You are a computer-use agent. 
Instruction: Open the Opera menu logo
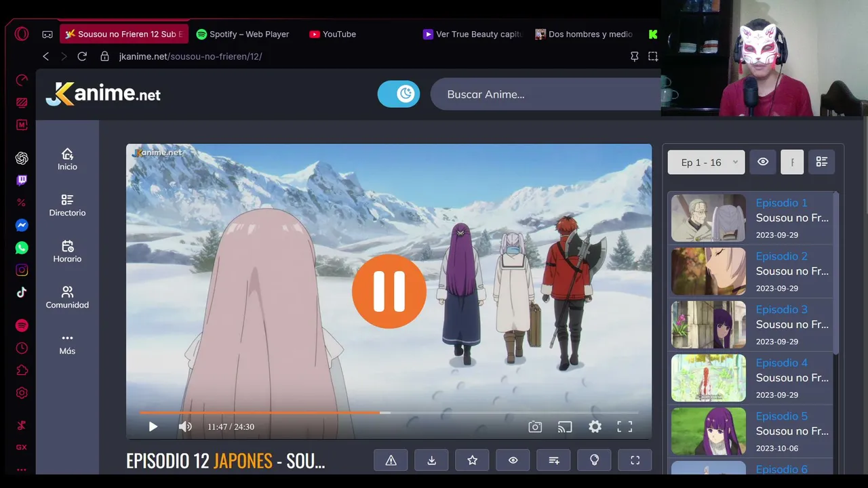tap(22, 34)
